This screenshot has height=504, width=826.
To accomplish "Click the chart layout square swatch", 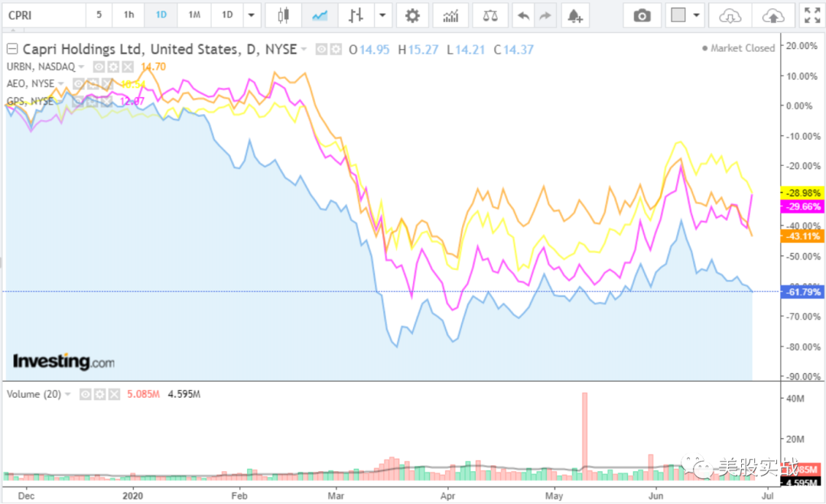I will (x=678, y=15).
